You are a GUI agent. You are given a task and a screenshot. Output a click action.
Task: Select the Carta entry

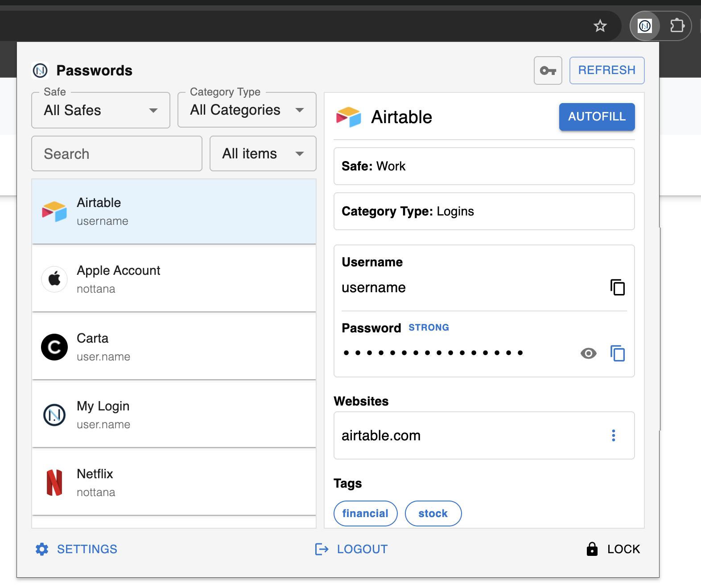pyautogui.click(x=174, y=347)
